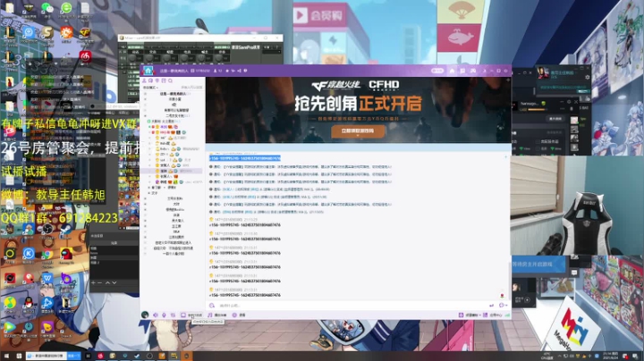Click the screen share icon in YY bottom bar
The image size is (644, 361).
coord(183,315)
